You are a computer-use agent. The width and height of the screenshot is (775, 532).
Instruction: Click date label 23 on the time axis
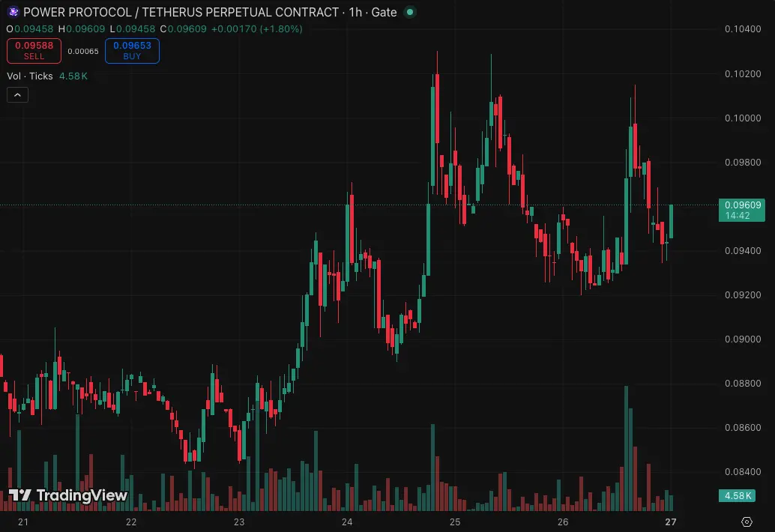239,522
